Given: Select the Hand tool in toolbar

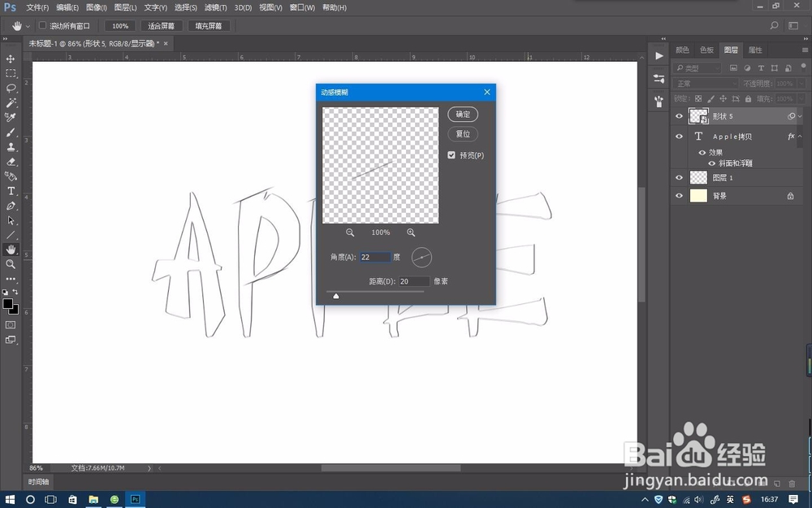Looking at the screenshot, I should [x=11, y=250].
